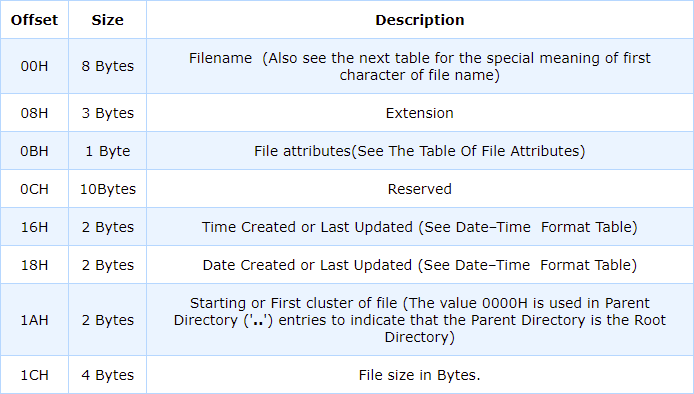Image resolution: width=694 pixels, height=394 pixels.
Task: Click the Description column header
Action: (420, 20)
